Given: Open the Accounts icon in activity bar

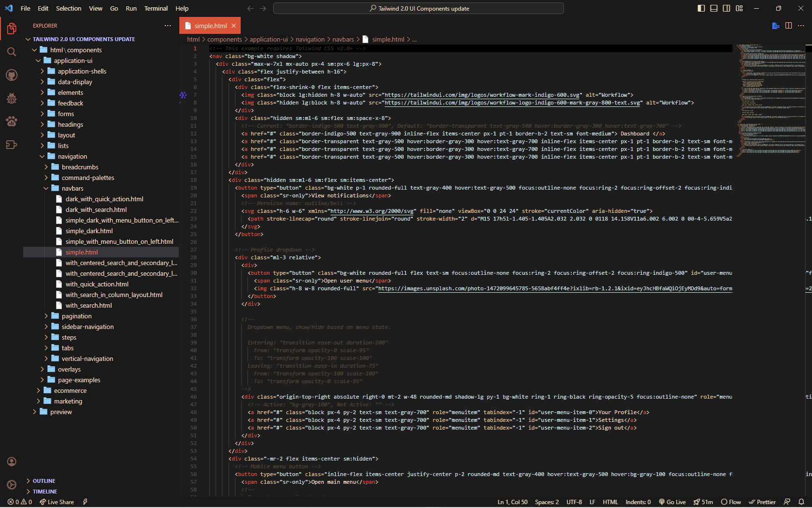Looking at the screenshot, I should [12, 462].
